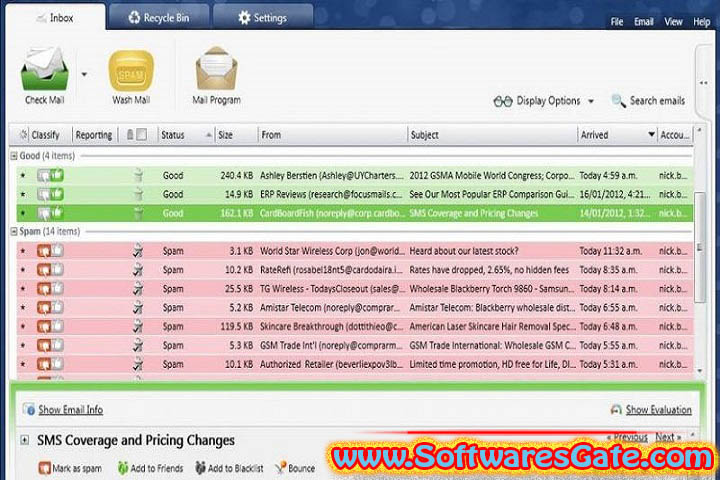This screenshot has height=480, width=720.
Task: Click the Bounce button
Action: [x=295, y=468]
